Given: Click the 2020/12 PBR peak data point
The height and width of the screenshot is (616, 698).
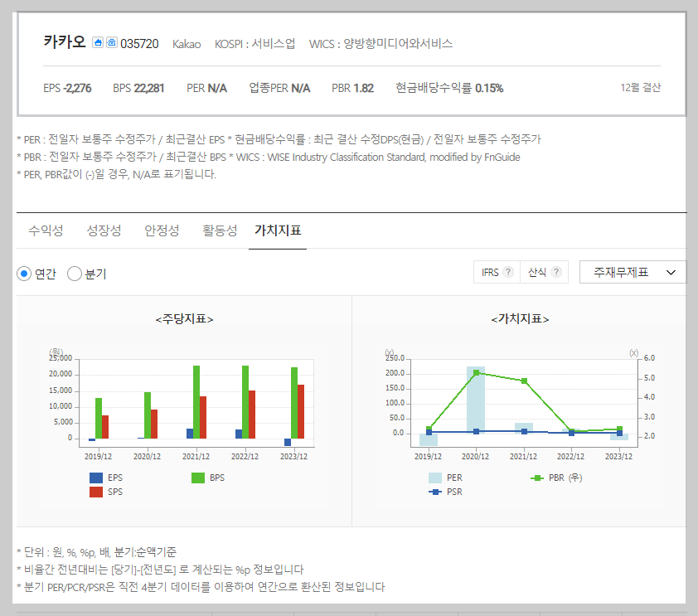Looking at the screenshot, I should pyautogui.click(x=477, y=372).
